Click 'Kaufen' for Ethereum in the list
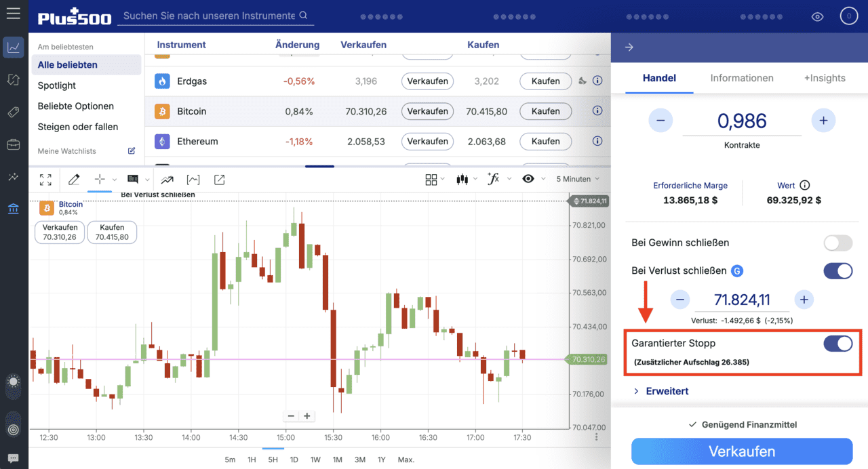The width and height of the screenshot is (868, 469). (545, 141)
